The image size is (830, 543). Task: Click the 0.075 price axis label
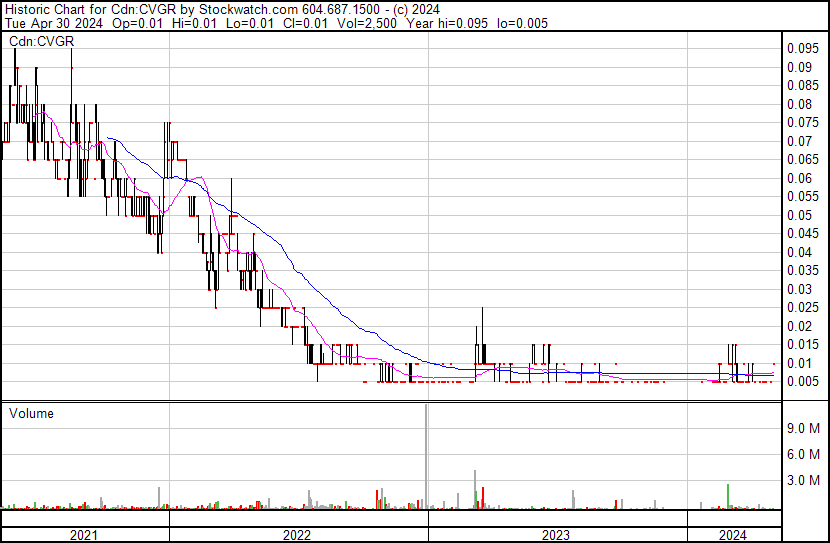803,122
